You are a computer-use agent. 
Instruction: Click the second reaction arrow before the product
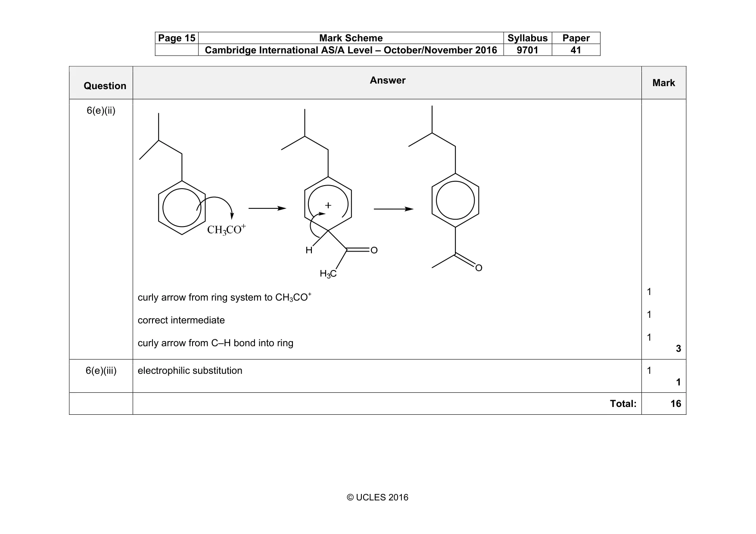[393, 209]
